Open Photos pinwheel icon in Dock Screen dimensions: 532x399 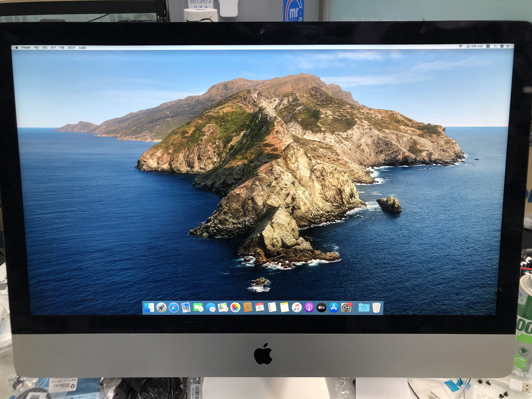click(235, 308)
